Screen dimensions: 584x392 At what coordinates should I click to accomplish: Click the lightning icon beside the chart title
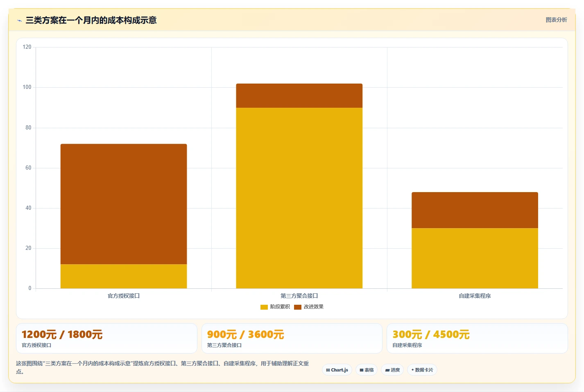[x=19, y=20]
